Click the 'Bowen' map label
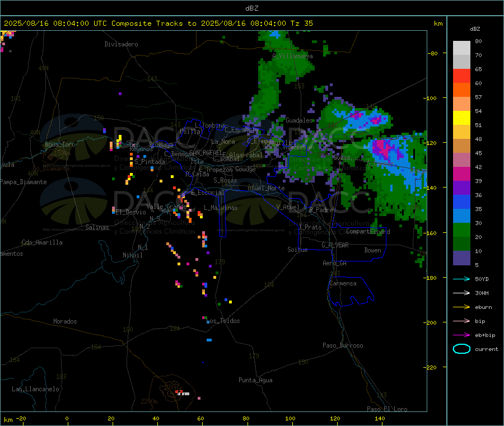 373,250
